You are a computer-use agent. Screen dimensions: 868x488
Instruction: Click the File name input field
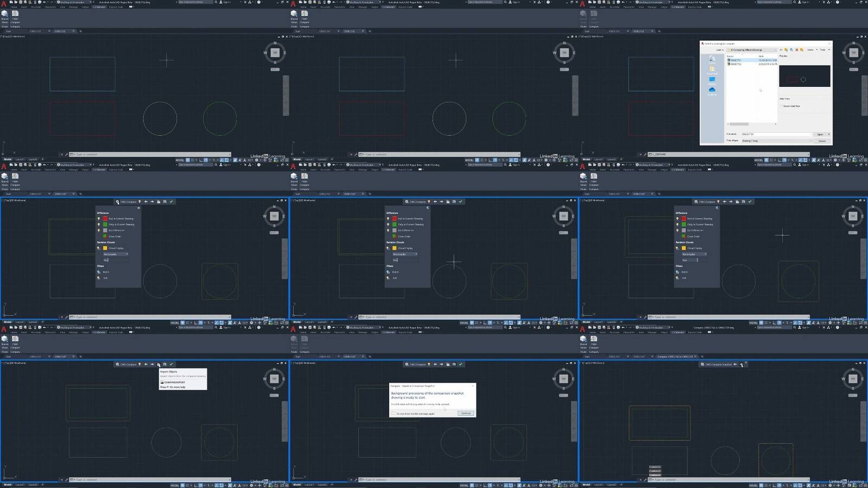point(776,134)
